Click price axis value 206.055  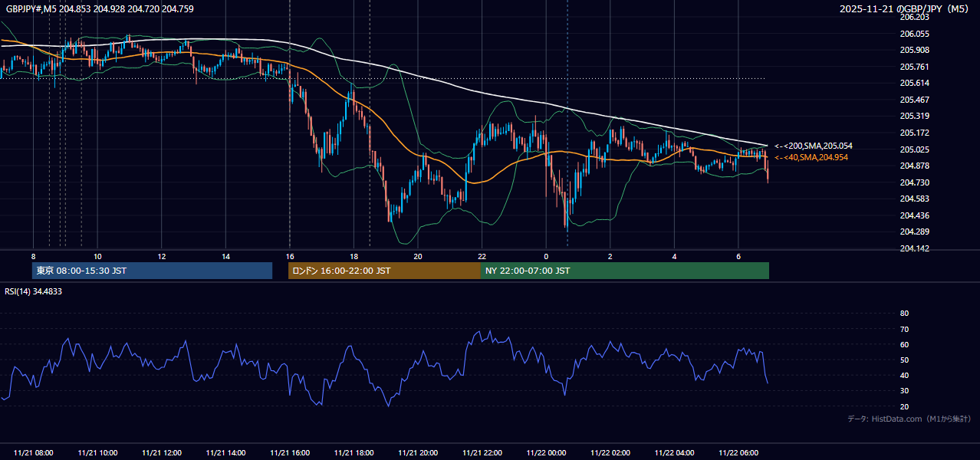click(915, 34)
